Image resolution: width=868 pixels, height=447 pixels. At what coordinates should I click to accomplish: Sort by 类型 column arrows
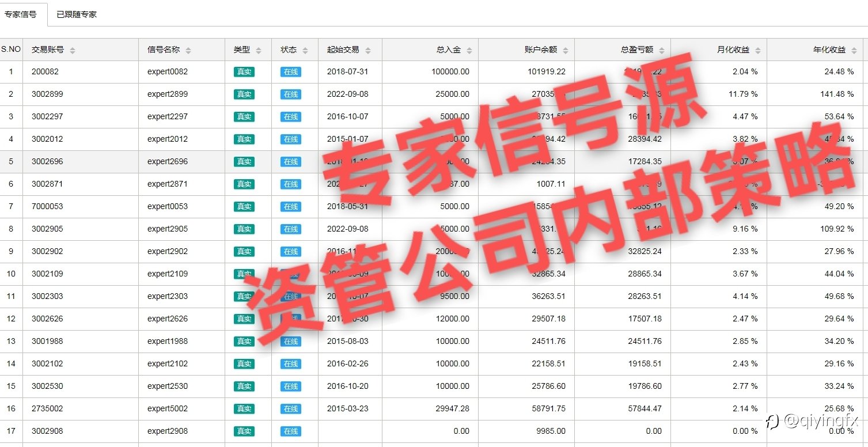[259, 51]
